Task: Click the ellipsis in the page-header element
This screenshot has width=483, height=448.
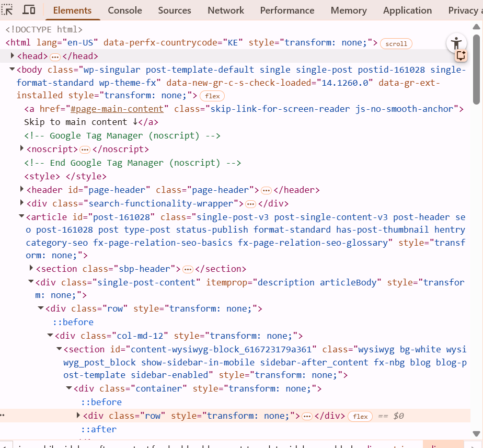Action: [266, 190]
